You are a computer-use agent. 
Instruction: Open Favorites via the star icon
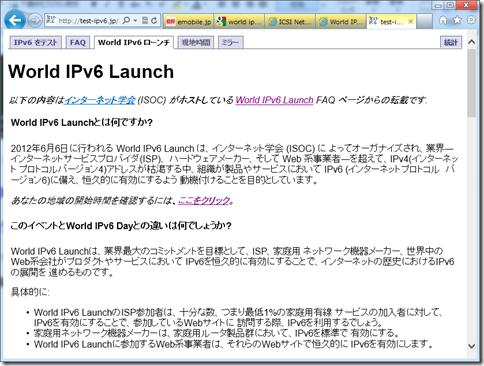coord(457,20)
